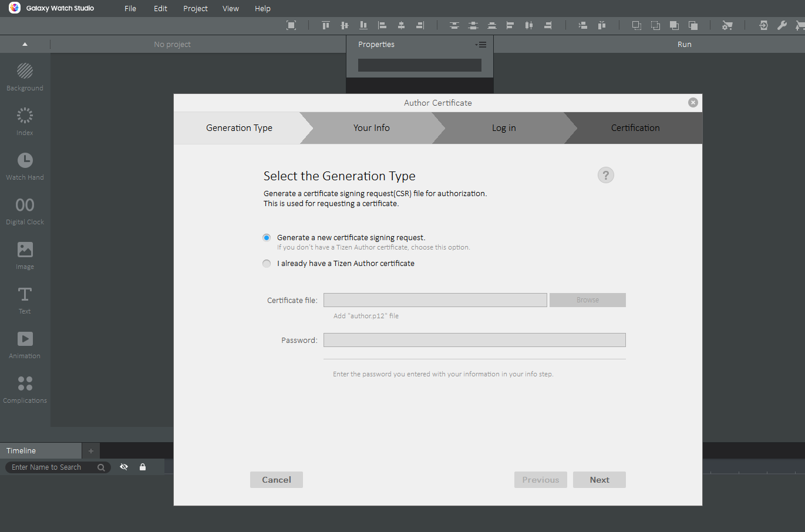
Task: Click the Password input field
Action: (x=474, y=340)
